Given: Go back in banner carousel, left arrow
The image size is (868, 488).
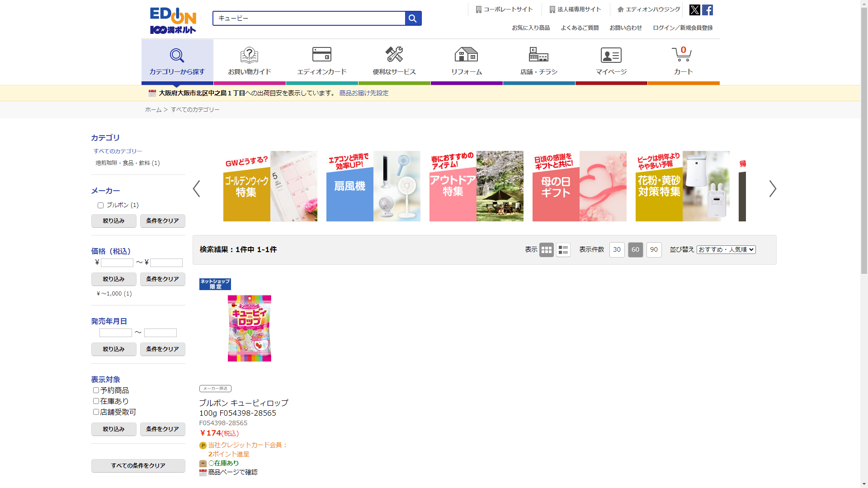Looking at the screenshot, I should (196, 189).
